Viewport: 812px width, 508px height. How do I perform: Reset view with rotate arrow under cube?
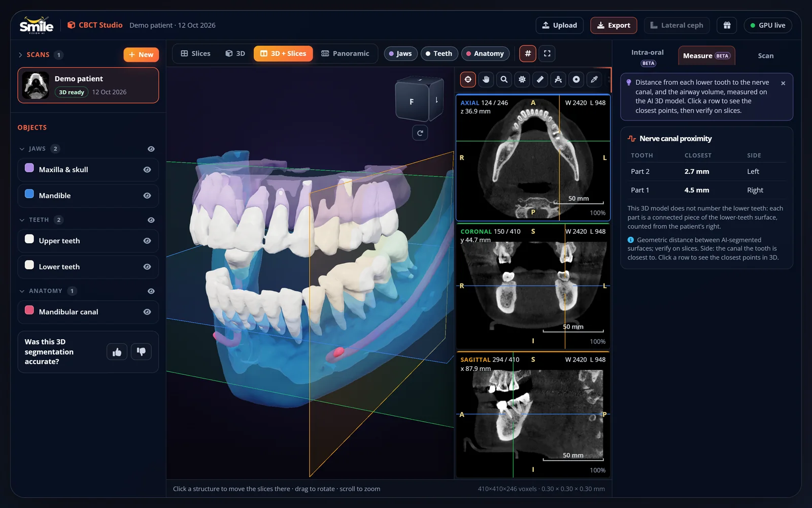pyautogui.click(x=420, y=133)
